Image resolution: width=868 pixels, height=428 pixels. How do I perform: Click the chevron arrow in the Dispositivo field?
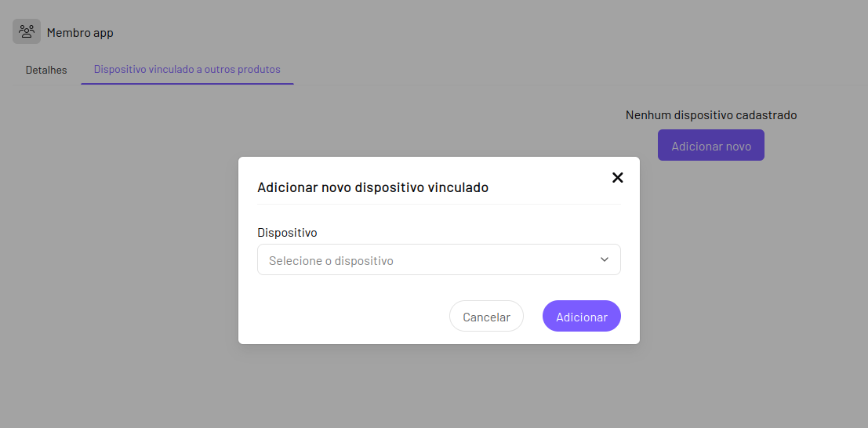coord(605,259)
